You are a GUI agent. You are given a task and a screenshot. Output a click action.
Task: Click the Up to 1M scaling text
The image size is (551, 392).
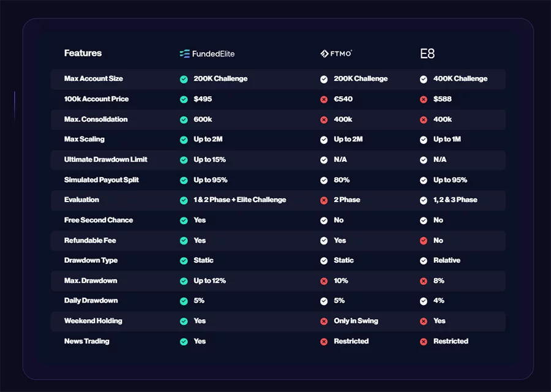coord(447,139)
